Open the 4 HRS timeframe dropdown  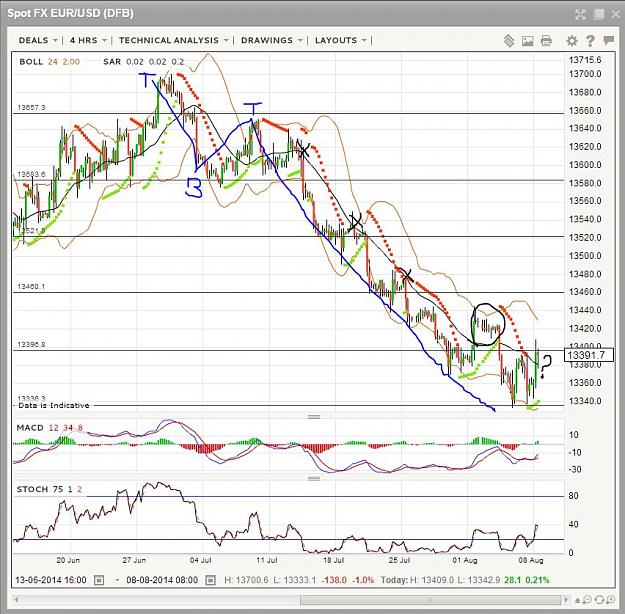(x=88, y=40)
